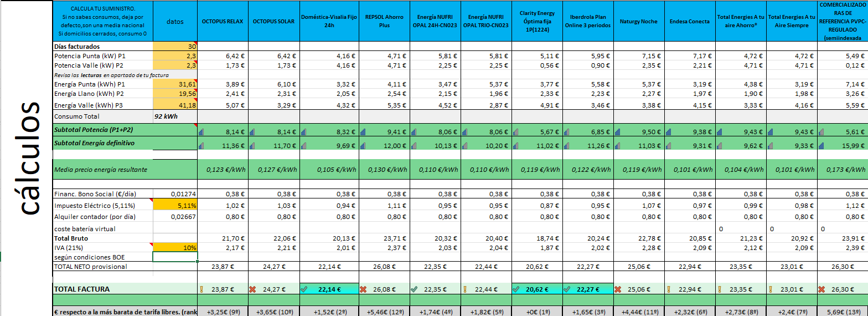Click the "Endesa Conecta" column header
Screen dimensions: 868x316
click(x=690, y=21)
